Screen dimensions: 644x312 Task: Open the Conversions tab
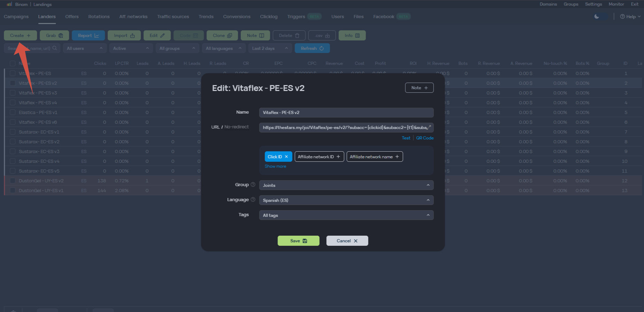[237, 16]
